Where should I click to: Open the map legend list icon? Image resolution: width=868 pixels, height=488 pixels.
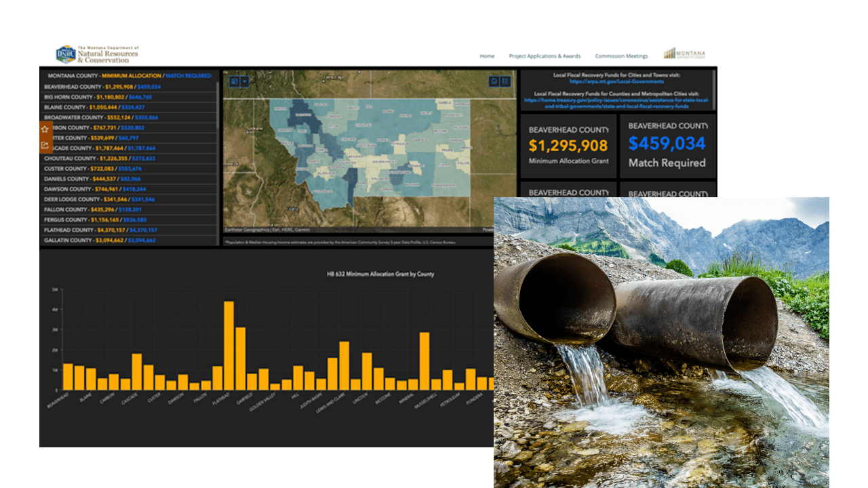(x=505, y=81)
